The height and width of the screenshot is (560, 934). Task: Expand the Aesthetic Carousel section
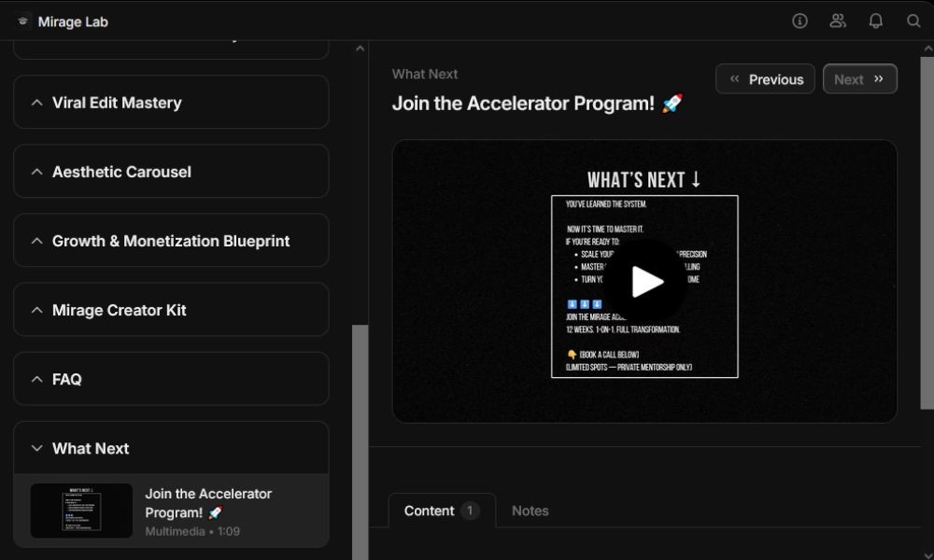pos(171,172)
